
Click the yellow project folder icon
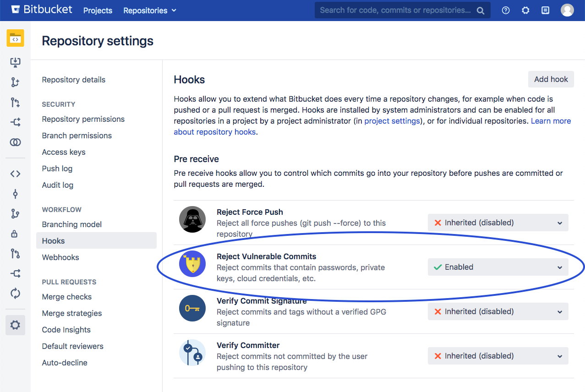pos(15,38)
